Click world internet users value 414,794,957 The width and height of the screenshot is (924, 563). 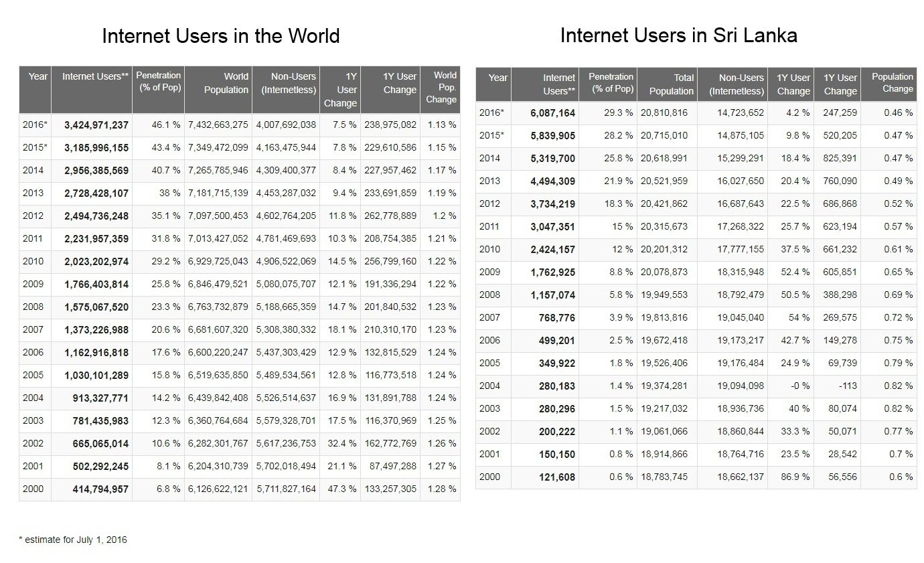pyautogui.click(x=100, y=489)
